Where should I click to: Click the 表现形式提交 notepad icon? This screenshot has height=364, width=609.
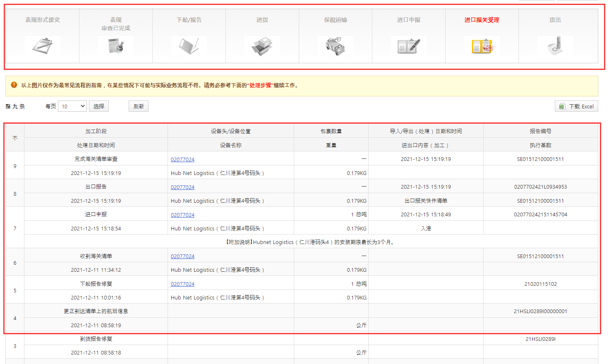42,46
